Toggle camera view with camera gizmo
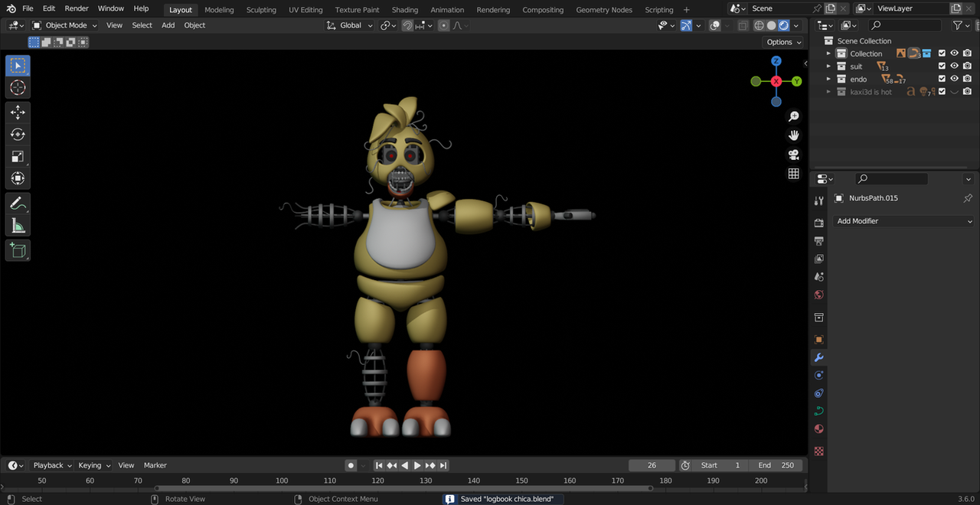The width and height of the screenshot is (980, 505). 794,155
